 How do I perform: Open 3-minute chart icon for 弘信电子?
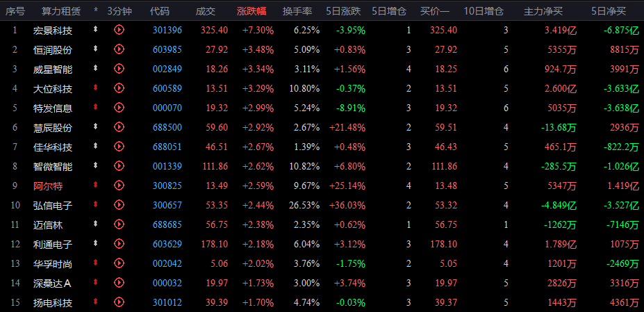119,205
